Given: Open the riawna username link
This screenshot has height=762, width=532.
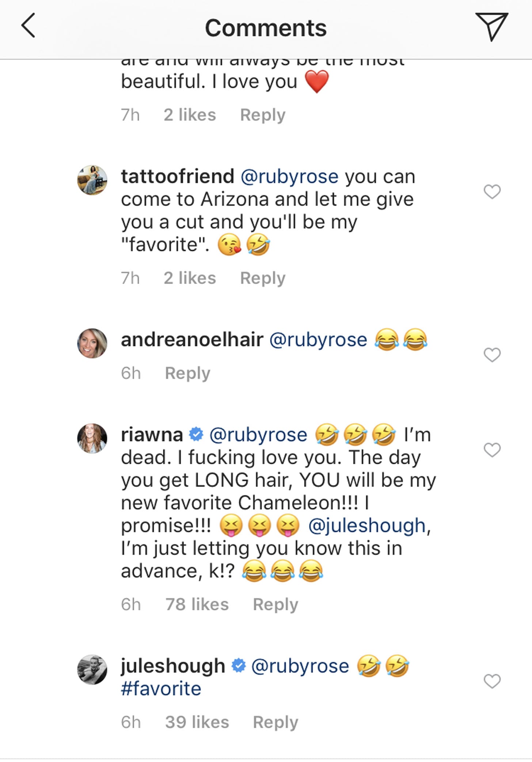Looking at the screenshot, I should tap(152, 435).
